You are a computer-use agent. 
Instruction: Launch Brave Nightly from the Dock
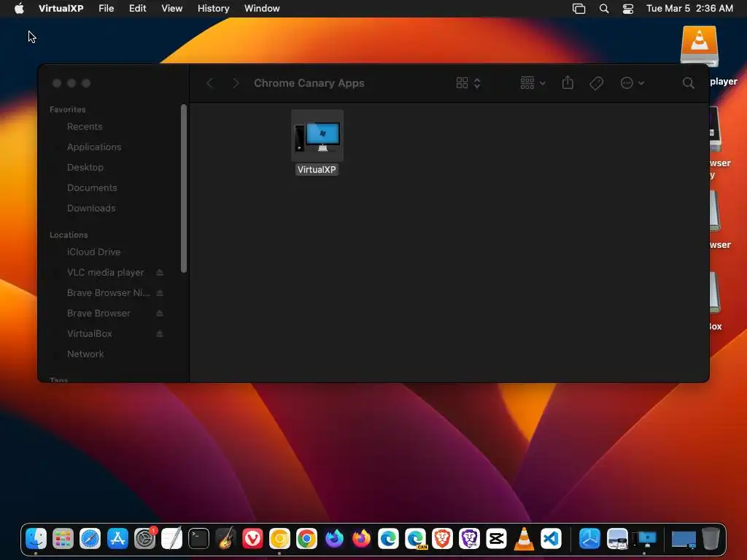coord(470,539)
